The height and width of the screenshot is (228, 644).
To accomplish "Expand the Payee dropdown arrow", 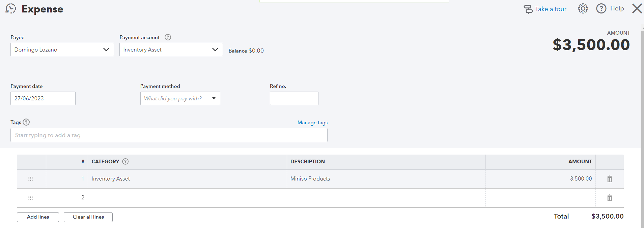I will click(106, 50).
